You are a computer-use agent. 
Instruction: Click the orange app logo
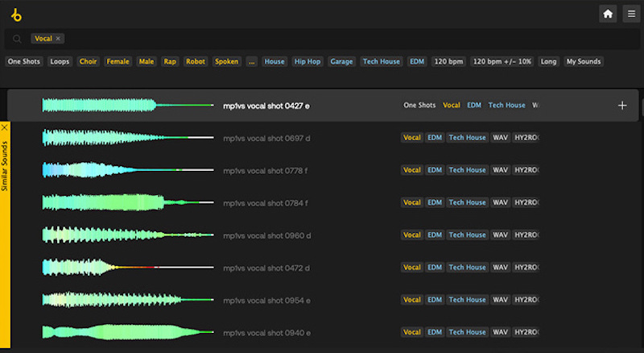[15, 14]
